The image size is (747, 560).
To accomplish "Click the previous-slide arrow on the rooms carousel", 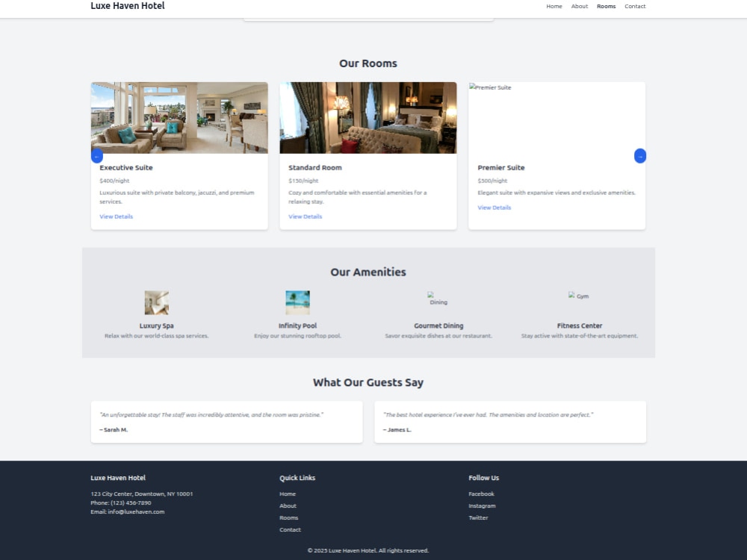I will tap(96, 156).
